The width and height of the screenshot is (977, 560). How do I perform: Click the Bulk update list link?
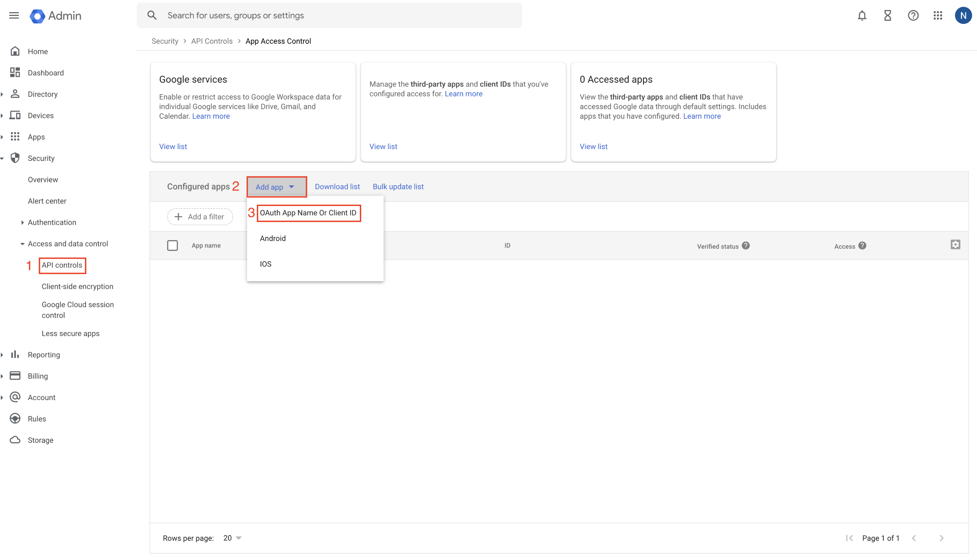[x=398, y=186]
